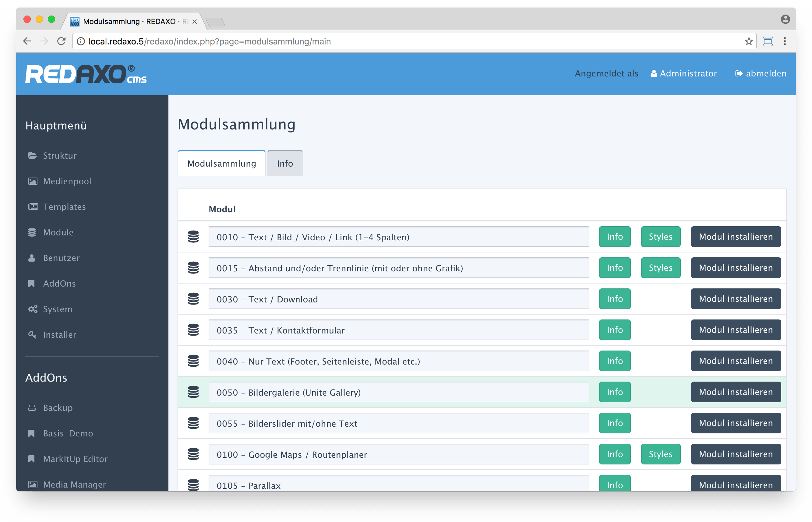Click the Struktur folder icon in sidebar
Screen dimensions: 812x522
(33, 156)
